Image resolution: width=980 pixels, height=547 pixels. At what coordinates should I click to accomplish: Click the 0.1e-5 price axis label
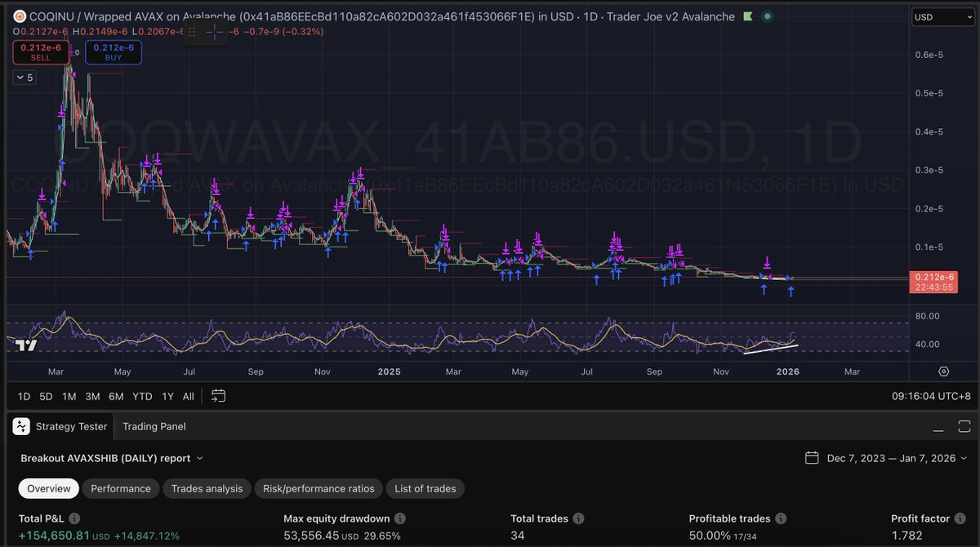click(x=929, y=247)
